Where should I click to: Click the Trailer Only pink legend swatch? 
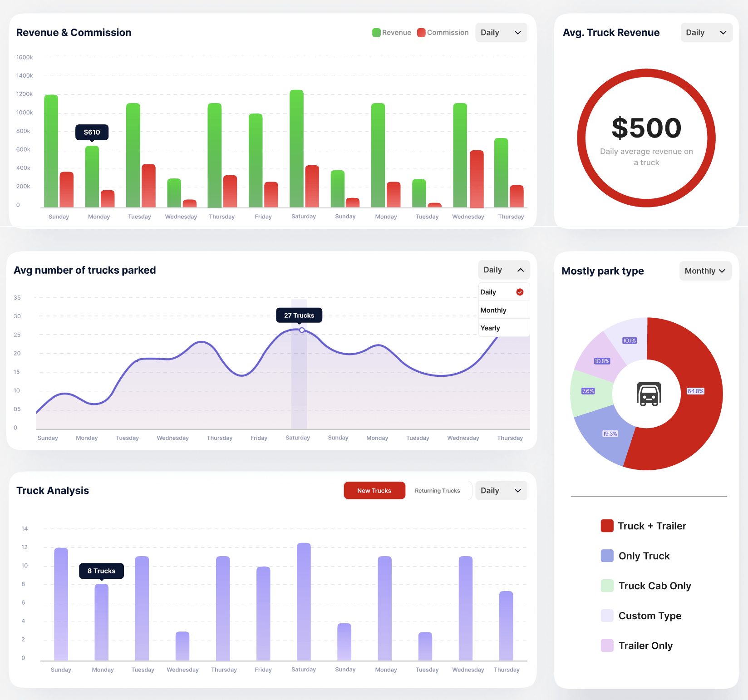[607, 646]
